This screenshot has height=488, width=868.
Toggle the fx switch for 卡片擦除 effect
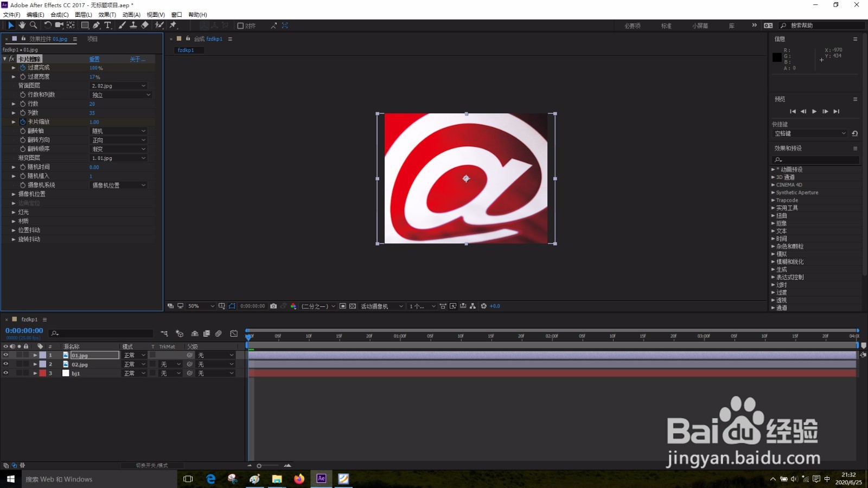[x=12, y=59]
